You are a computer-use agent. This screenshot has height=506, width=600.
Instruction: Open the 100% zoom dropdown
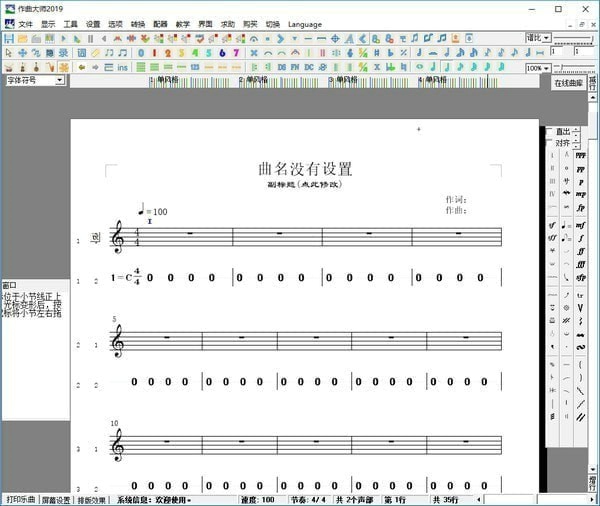538,68
